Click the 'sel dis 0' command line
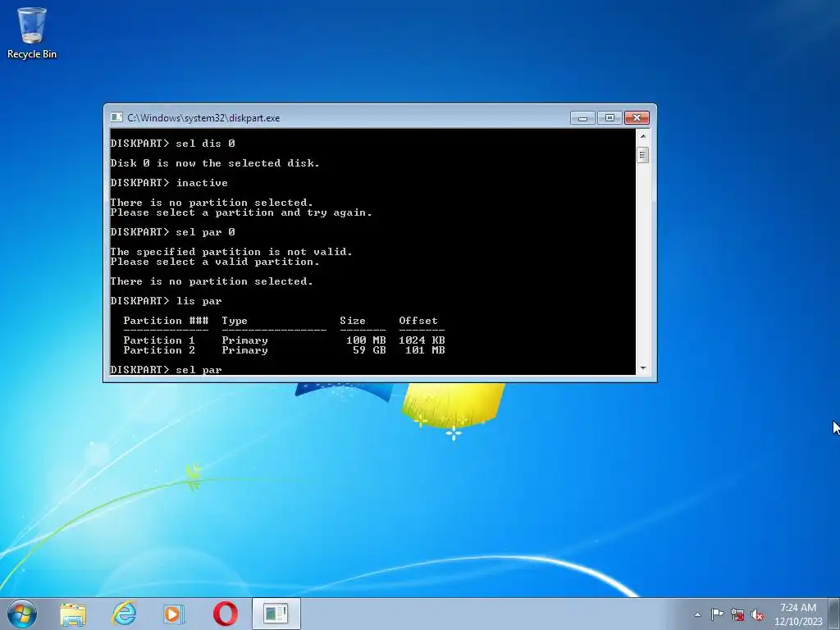The image size is (840, 630). click(x=172, y=144)
